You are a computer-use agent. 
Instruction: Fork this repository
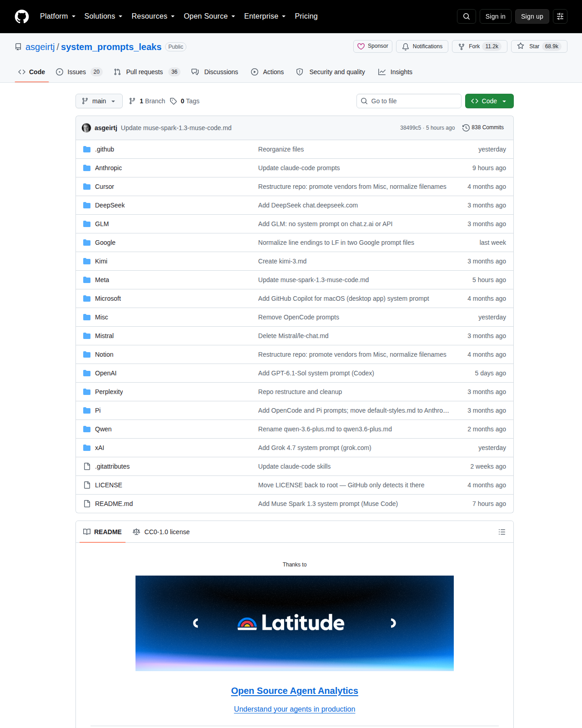[x=480, y=46]
